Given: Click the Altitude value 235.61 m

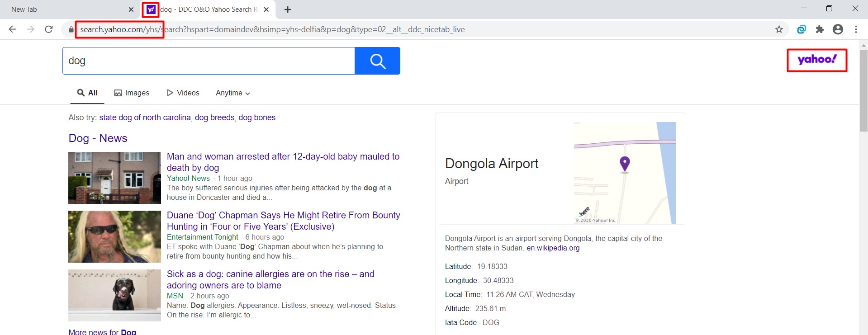Looking at the screenshot, I should click(x=490, y=308).
